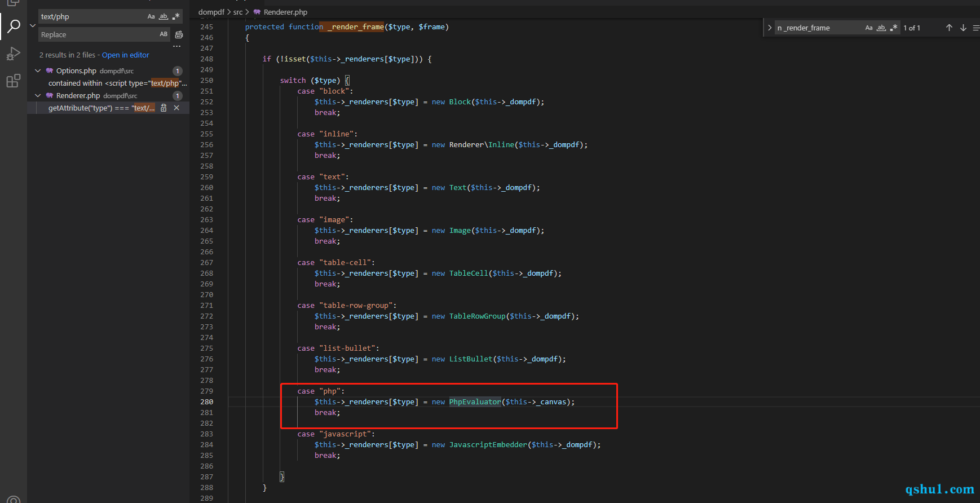
Task: Click the 'case "php":' line text
Action: (x=321, y=391)
